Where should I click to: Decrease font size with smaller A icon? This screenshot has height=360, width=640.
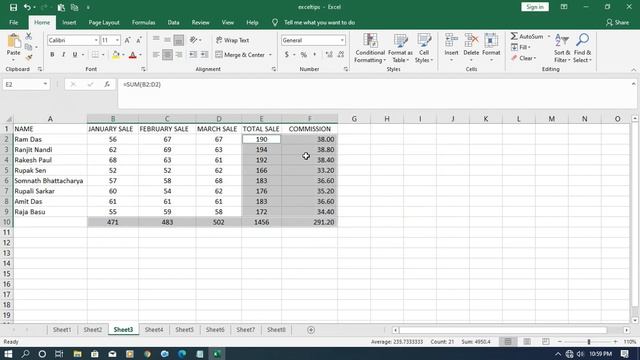tap(139, 40)
